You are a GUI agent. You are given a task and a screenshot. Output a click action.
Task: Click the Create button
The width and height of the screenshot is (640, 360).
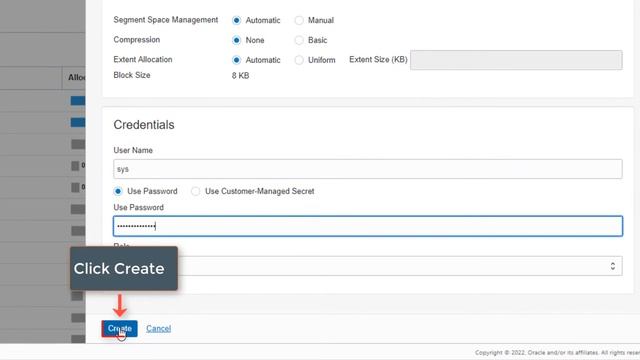[120, 329]
